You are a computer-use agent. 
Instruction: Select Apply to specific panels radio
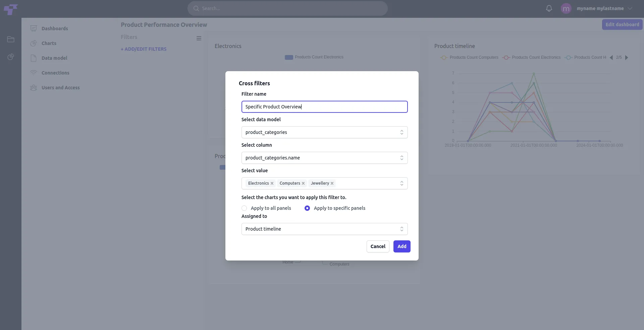[307, 208]
